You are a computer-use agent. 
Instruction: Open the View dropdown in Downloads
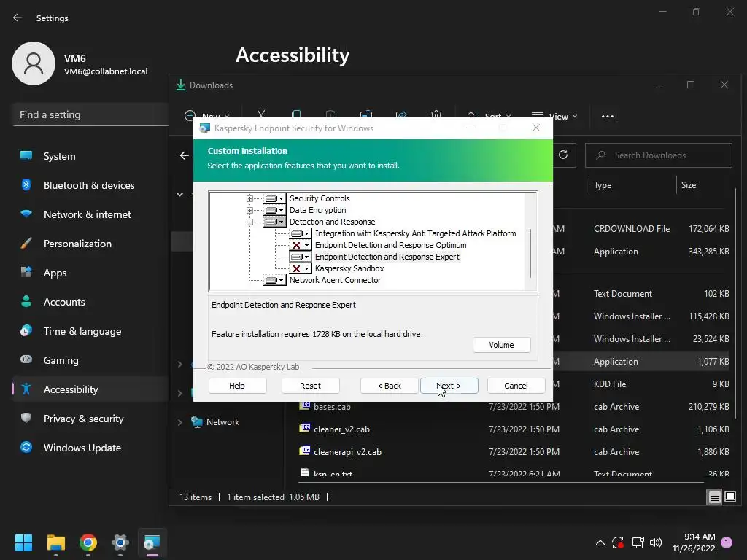tap(555, 116)
